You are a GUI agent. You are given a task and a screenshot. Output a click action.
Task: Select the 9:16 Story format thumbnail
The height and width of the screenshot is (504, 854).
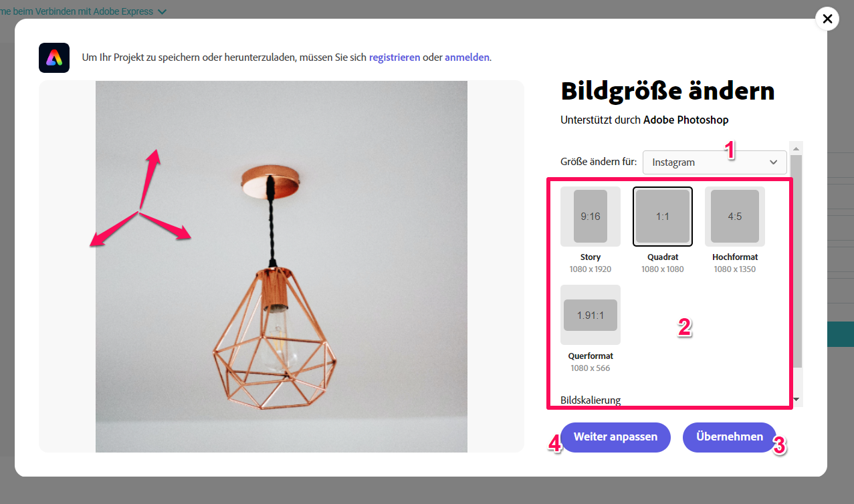coord(591,216)
